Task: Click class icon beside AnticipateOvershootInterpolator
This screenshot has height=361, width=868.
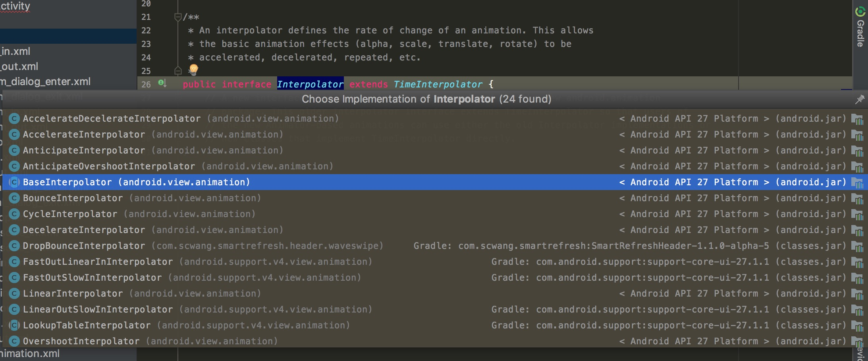Action: pos(14,166)
